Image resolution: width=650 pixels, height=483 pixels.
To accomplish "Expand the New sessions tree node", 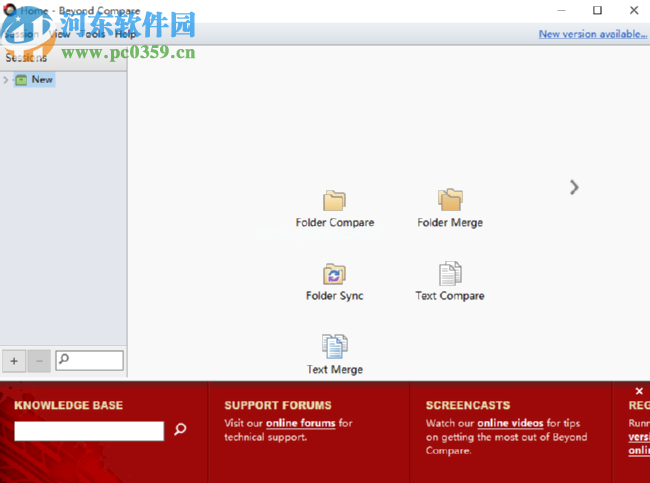I will point(6,79).
